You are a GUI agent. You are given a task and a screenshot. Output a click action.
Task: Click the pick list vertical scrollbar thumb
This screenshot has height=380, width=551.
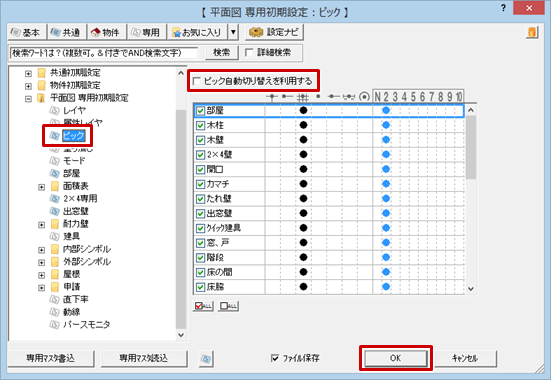click(x=471, y=147)
